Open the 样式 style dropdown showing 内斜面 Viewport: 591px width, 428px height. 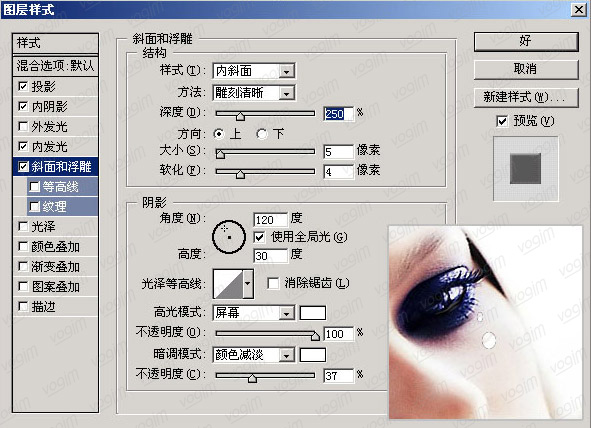(x=254, y=71)
